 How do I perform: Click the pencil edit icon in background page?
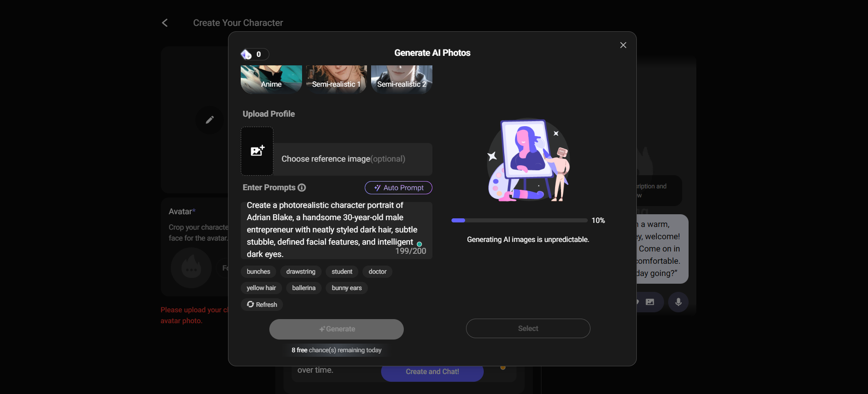[209, 120]
